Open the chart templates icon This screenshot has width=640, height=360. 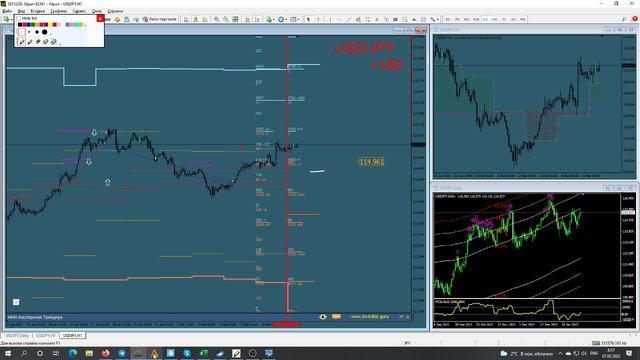[293, 19]
